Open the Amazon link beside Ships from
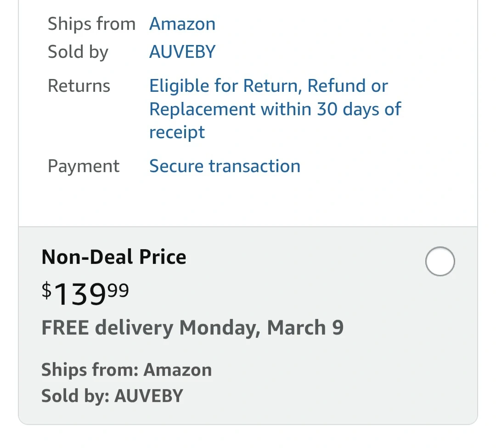496x448 pixels. pyautogui.click(x=182, y=24)
